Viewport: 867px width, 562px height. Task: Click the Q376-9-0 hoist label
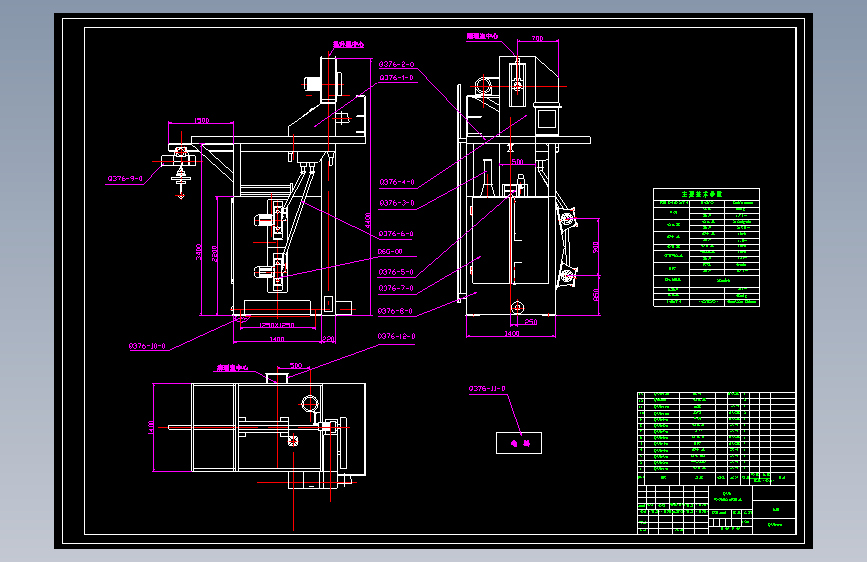(x=125, y=179)
